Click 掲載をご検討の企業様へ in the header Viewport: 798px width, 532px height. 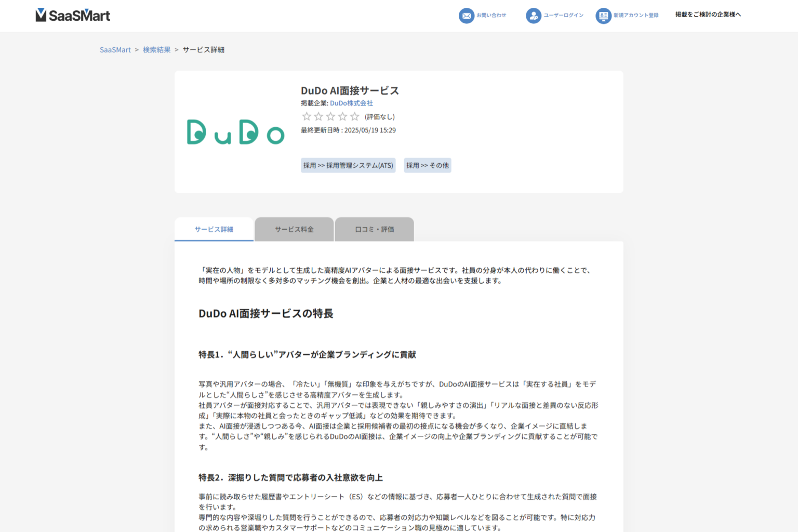tap(708, 16)
